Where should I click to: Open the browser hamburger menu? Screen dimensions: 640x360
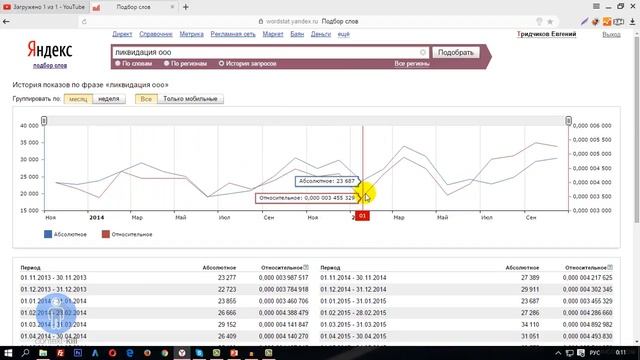596,6
